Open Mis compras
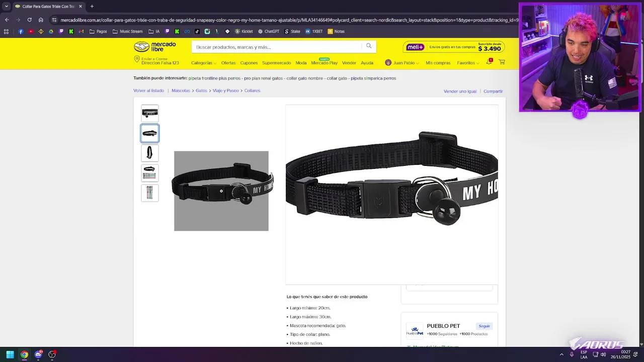The image size is (644, 362). (x=438, y=63)
